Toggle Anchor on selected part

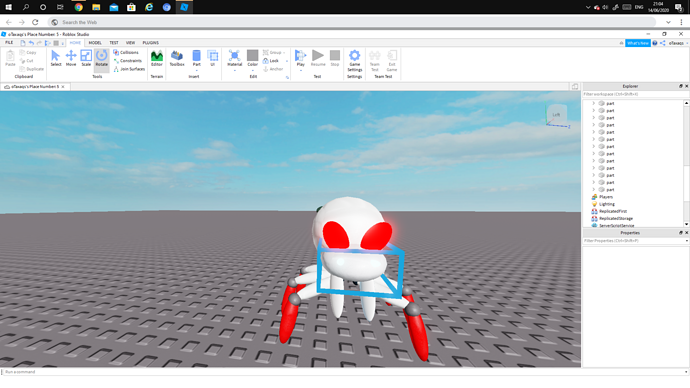(273, 69)
